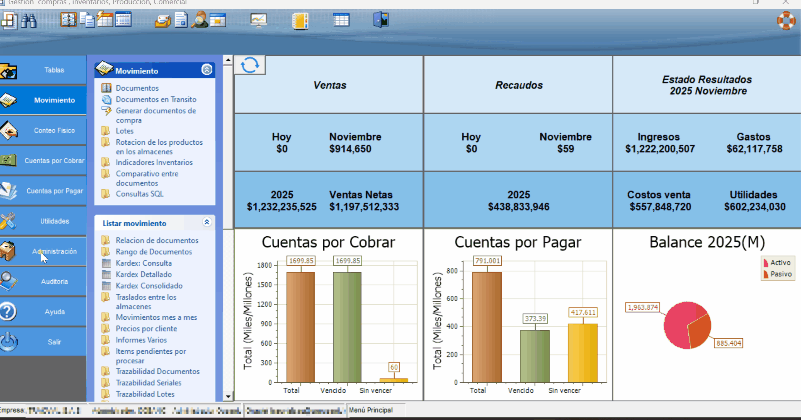The width and height of the screenshot is (801, 420).
Task: Switch to Cuentas por Cobrar sidebar tab
Action: (x=54, y=160)
